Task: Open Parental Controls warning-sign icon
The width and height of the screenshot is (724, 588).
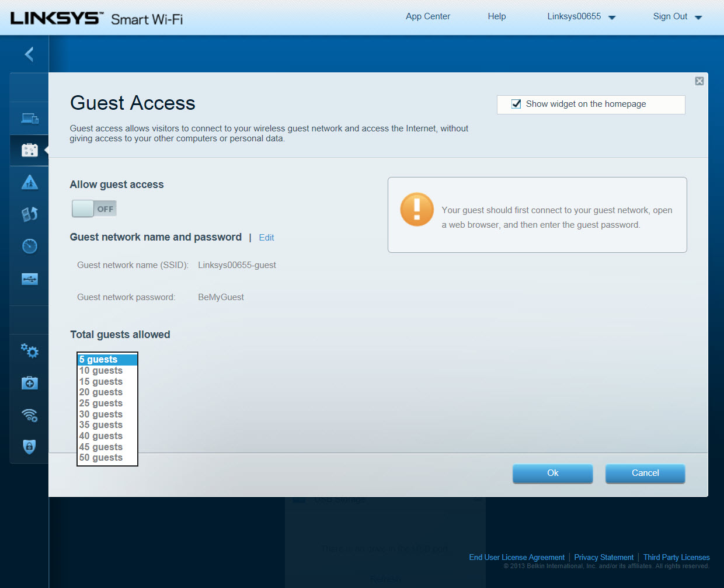Action: point(30,182)
